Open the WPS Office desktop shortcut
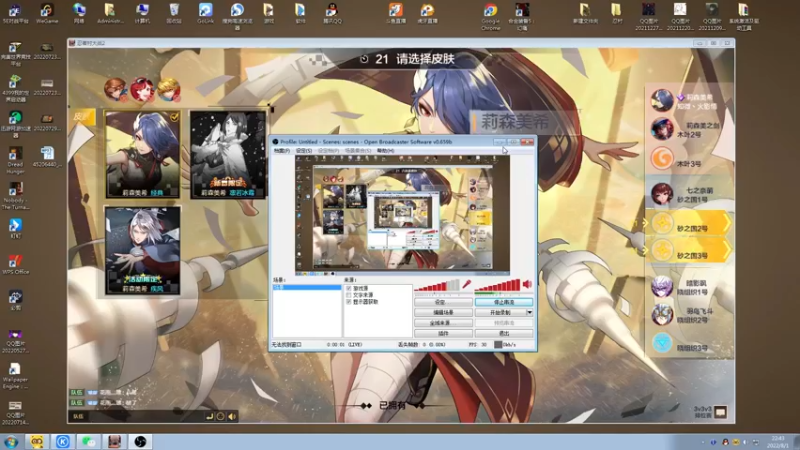800x450 pixels. point(15,265)
